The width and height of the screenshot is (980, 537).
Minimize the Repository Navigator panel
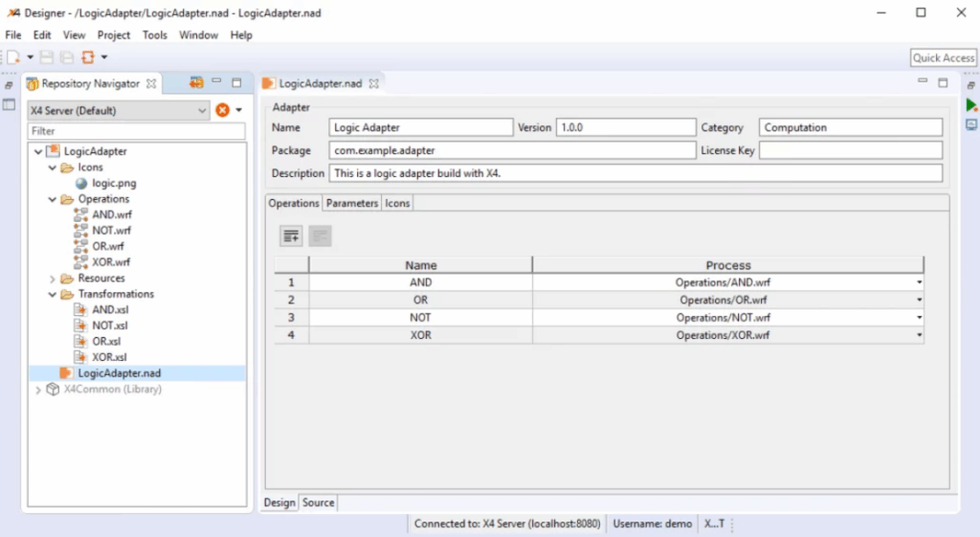click(217, 83)
